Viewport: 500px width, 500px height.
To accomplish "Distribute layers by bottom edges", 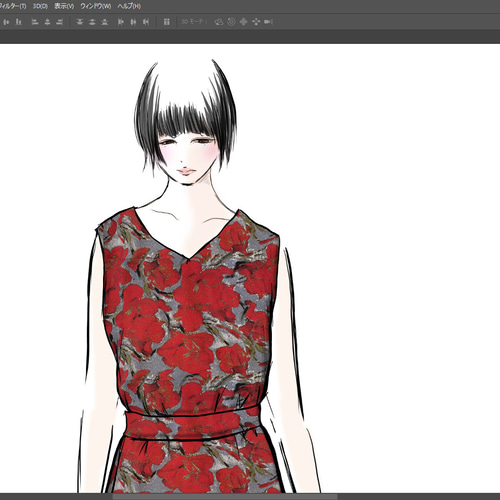I will coord(105,22).
